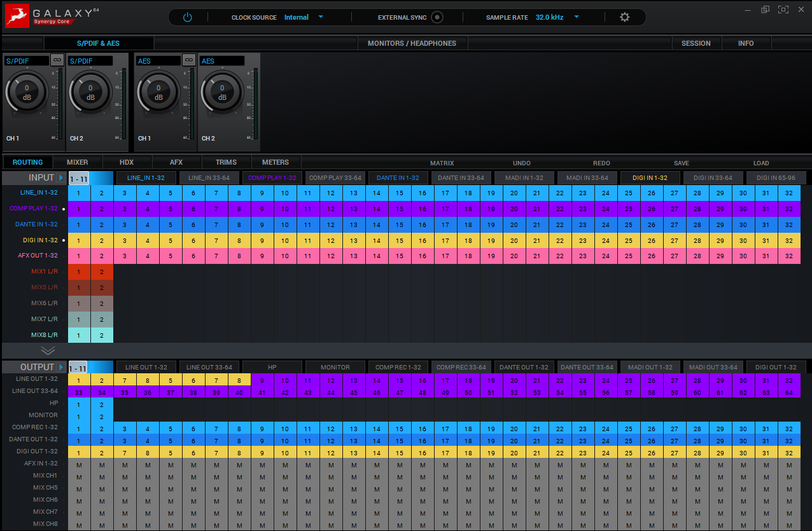Power off the device with the power icon
The width and height of the screenshot is (812, 531).
187,17
